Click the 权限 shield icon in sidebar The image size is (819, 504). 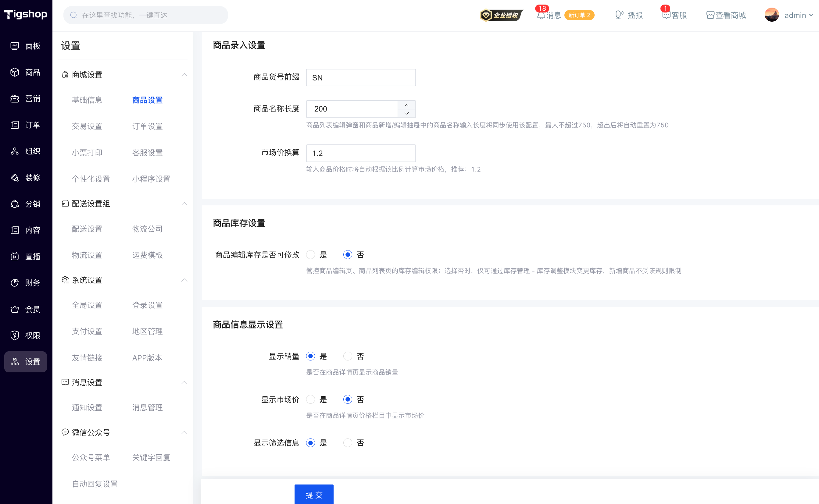[x=15, y=335]
